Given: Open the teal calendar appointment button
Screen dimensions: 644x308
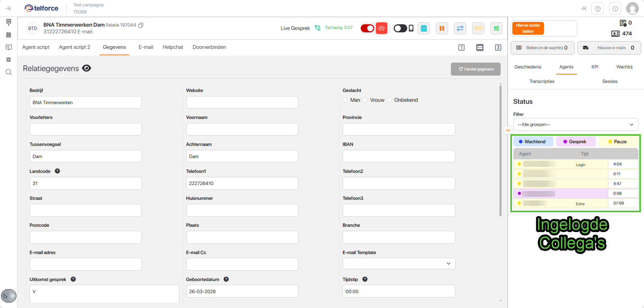Looking at the screenshot, I should click(424, 28).
